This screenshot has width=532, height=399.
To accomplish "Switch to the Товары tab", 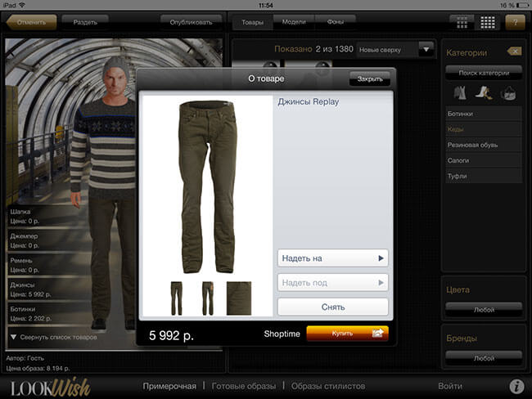I will click(252, 22).
